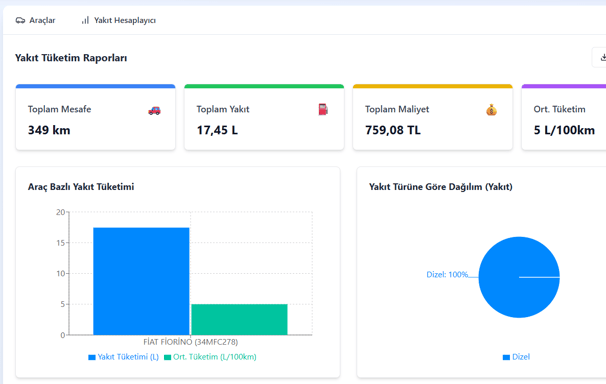Select the Ort. Tüketim card label
This screenshot has width=606, height=384.
(x=559, y=109)
